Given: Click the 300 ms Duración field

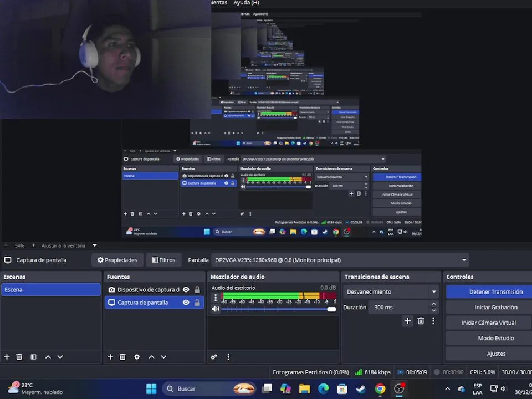Looking at the screenshot, I should pos(398,308).
